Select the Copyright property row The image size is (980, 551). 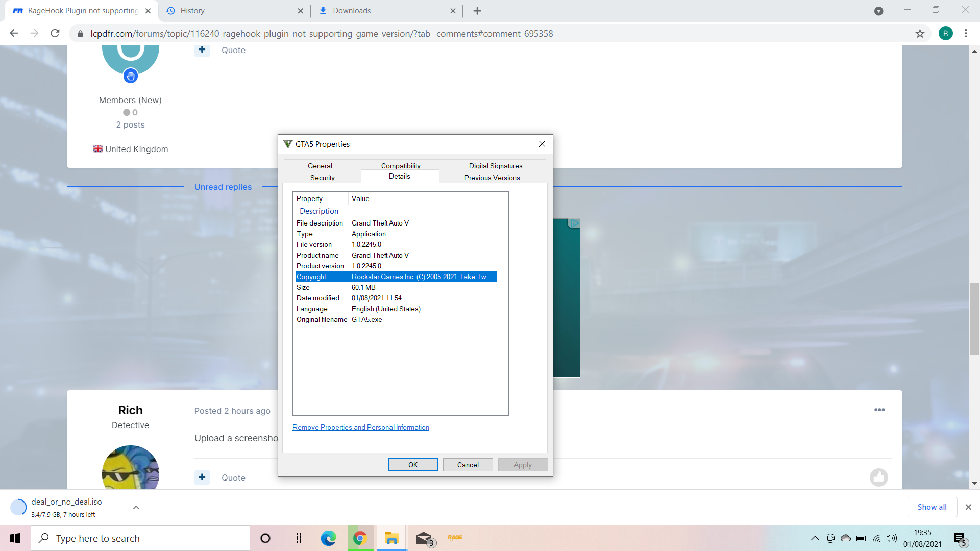click(x=396, y=277)
